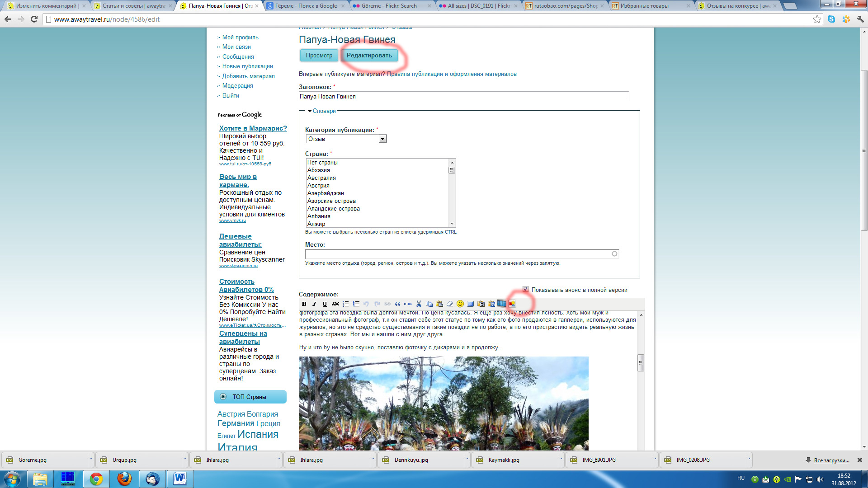868x488 pixels.
Task: Click the 'Заголовок' title input field
Action: click(464, 96)
